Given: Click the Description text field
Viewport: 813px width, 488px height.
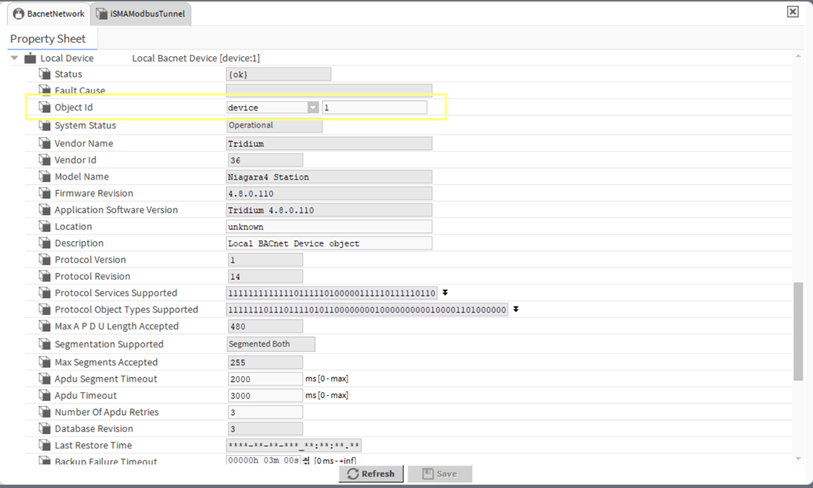Looking at the screenshot, I should click(x=329, y=243).
